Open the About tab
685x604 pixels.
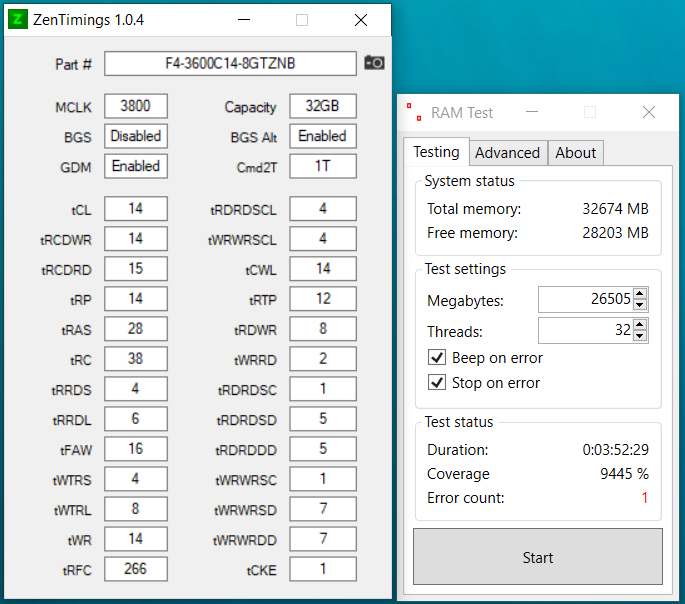point(575,153)
